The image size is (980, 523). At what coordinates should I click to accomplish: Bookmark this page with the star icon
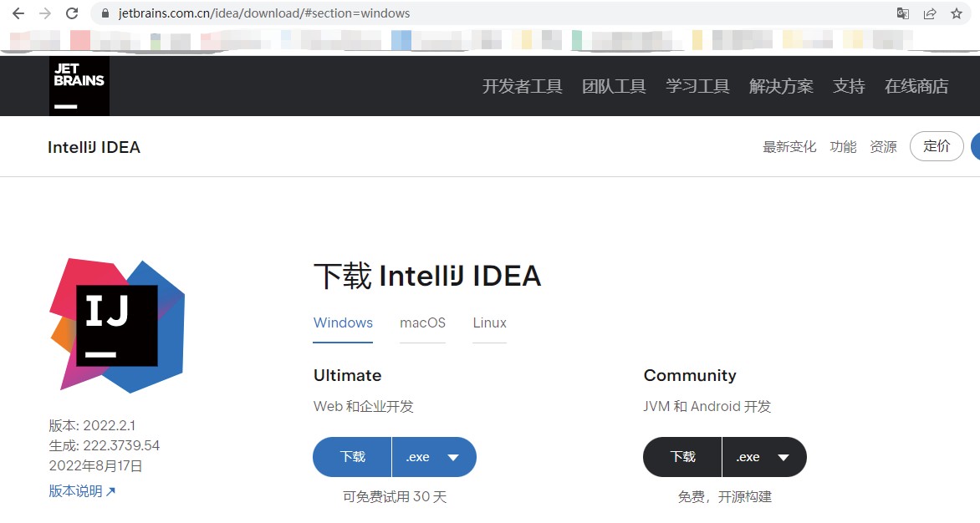point(957,13)
